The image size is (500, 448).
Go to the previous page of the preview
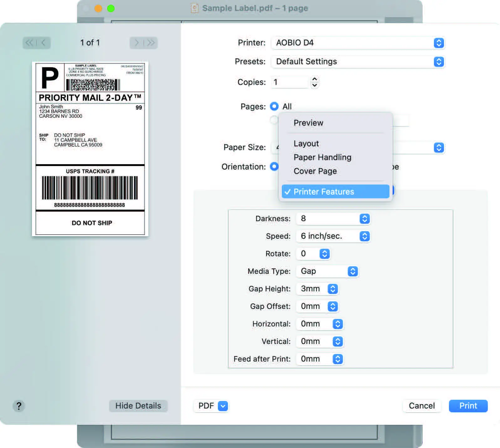[x=44, y=43]
